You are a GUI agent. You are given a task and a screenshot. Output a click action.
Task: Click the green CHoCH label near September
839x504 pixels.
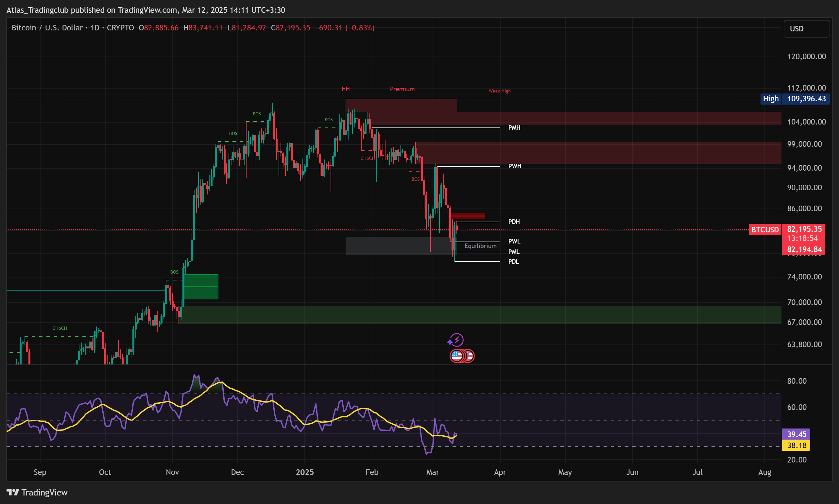60,328
